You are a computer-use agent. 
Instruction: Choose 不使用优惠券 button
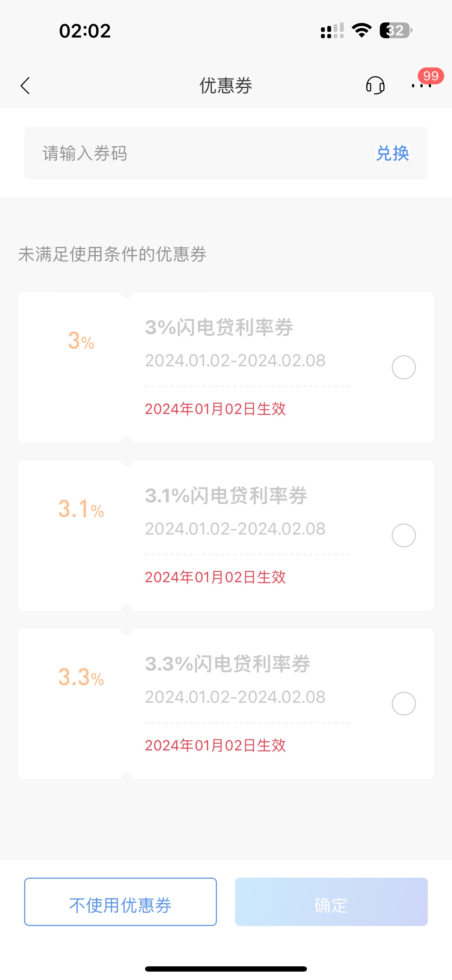click(120, 901)
